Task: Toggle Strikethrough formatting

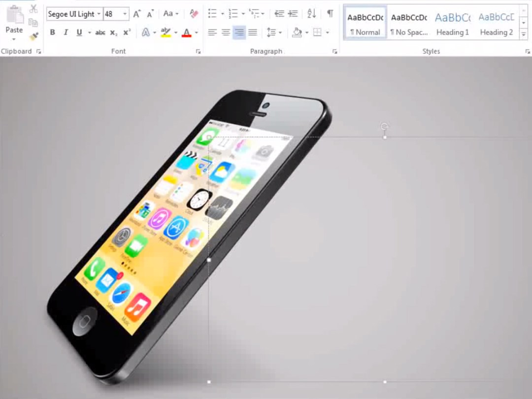Action: [x=100, y=33]
